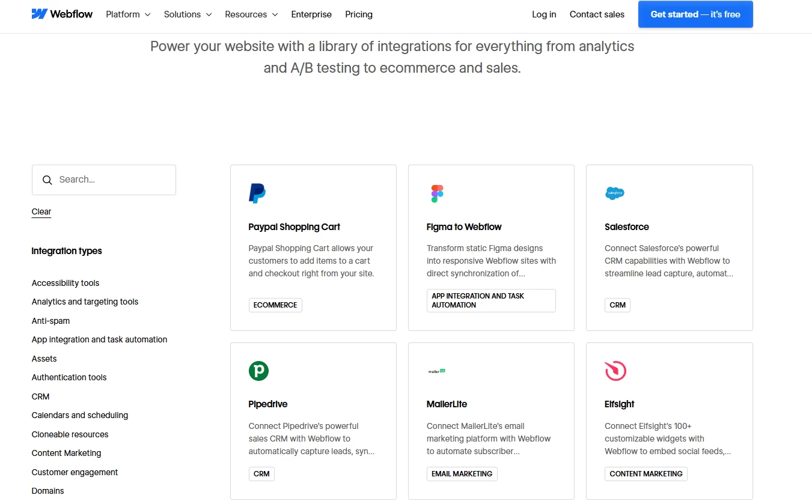Open the Solutions dropdown menu
This screenshot has height=504, width=812.
tap(188, 14)
